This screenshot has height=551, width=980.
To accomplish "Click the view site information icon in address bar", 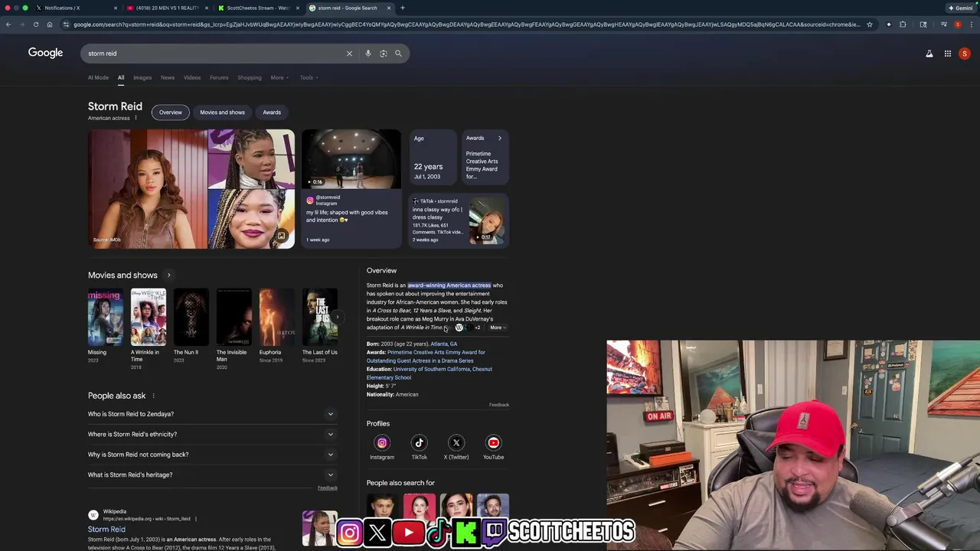I will [66, 24].
